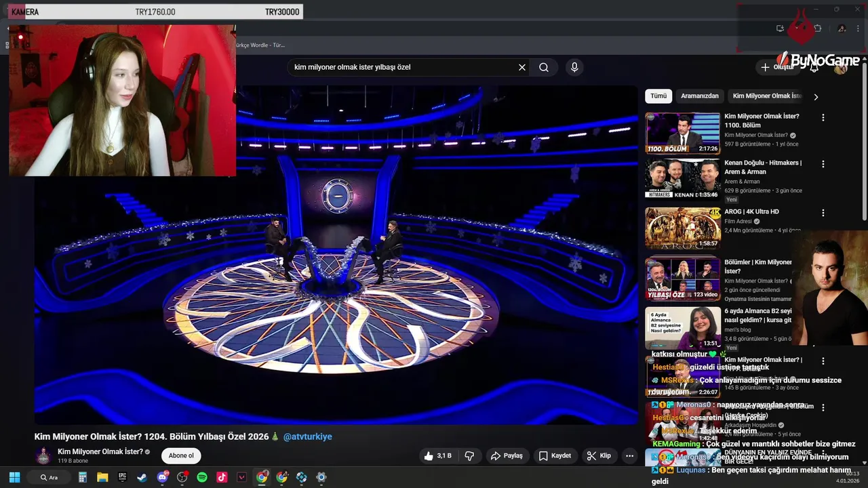868x488 pixels.
Task: Clear the search box with the X icon
Action: pos(522,67)
